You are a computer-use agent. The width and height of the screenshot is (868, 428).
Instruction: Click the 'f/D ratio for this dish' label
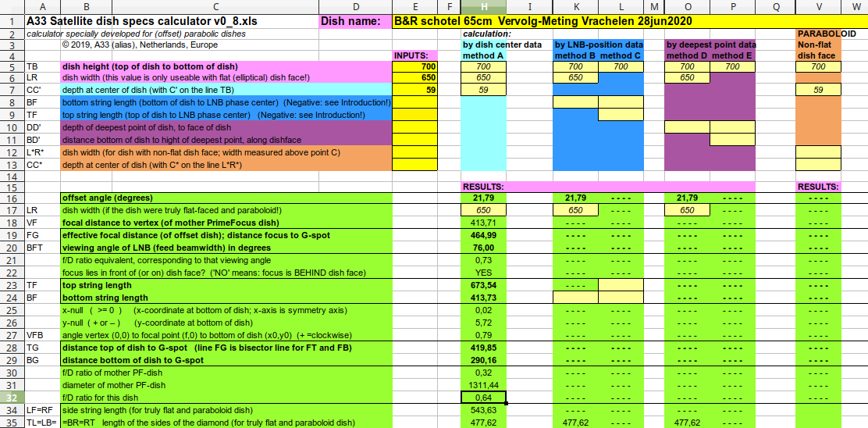98,398
